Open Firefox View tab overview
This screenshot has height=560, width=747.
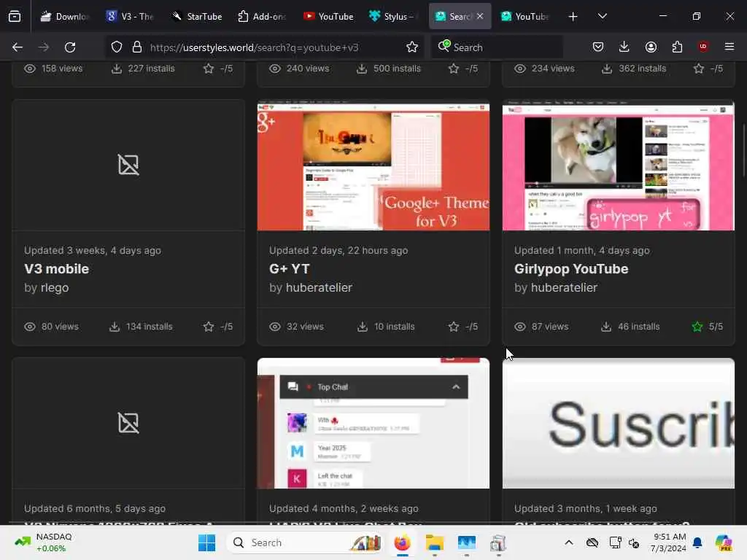(15, 16)
